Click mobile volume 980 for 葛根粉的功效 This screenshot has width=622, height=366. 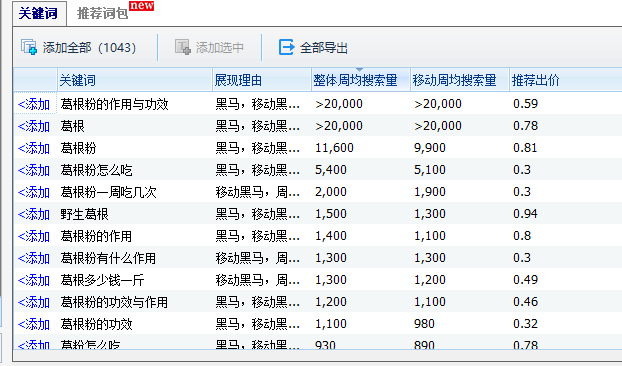pos(424,324)
